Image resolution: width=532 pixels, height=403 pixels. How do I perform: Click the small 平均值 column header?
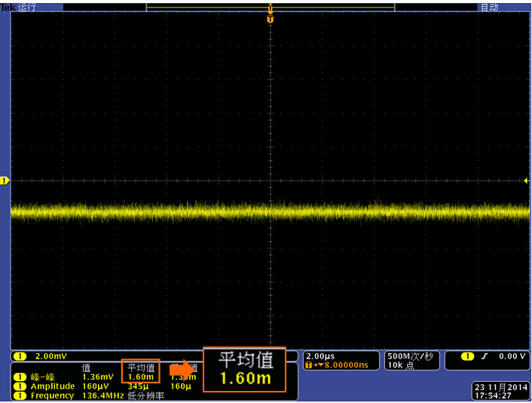pyautogui.click(x=141, y=368)
